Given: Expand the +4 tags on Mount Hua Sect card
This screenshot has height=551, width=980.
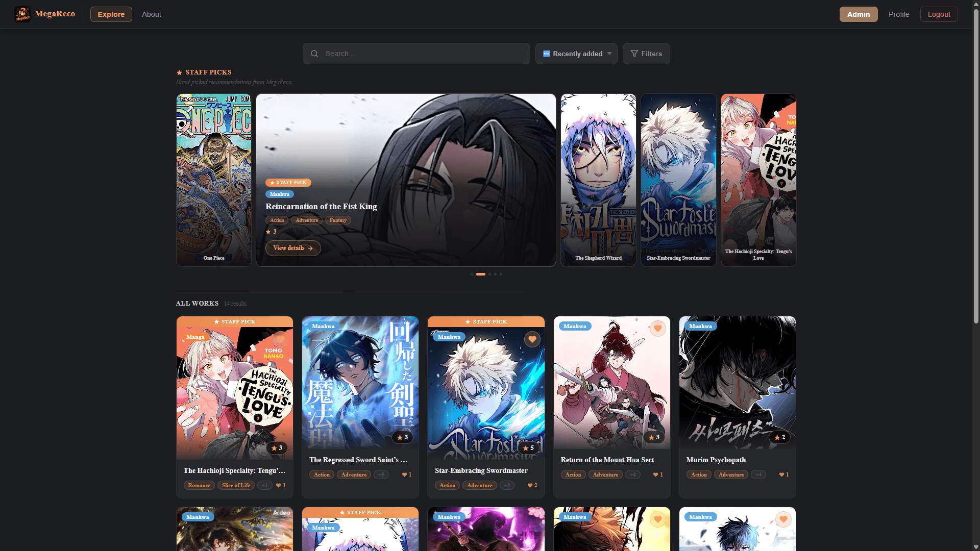Looking at the screenshot, I should tap(633, 474).
